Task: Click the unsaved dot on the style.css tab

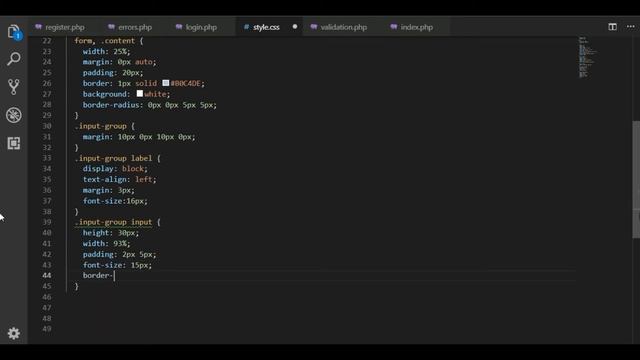Action: coord(295,27)
